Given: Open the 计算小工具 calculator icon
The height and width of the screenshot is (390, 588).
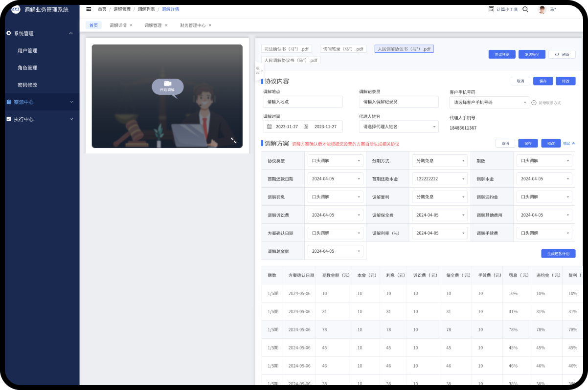Looking at the screenshot, I should pos(491,9).
